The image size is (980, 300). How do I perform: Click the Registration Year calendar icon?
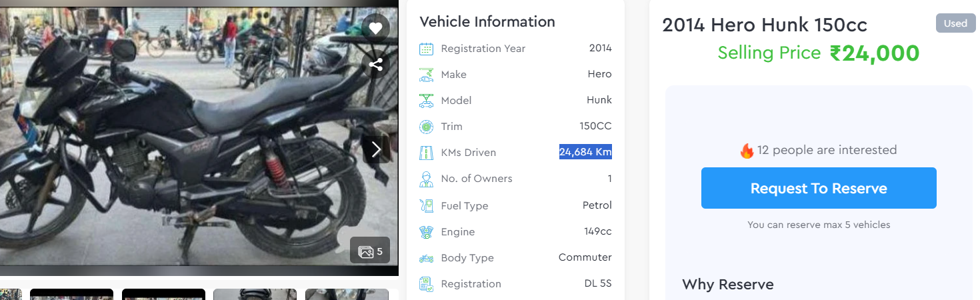[x=426, y=49]
